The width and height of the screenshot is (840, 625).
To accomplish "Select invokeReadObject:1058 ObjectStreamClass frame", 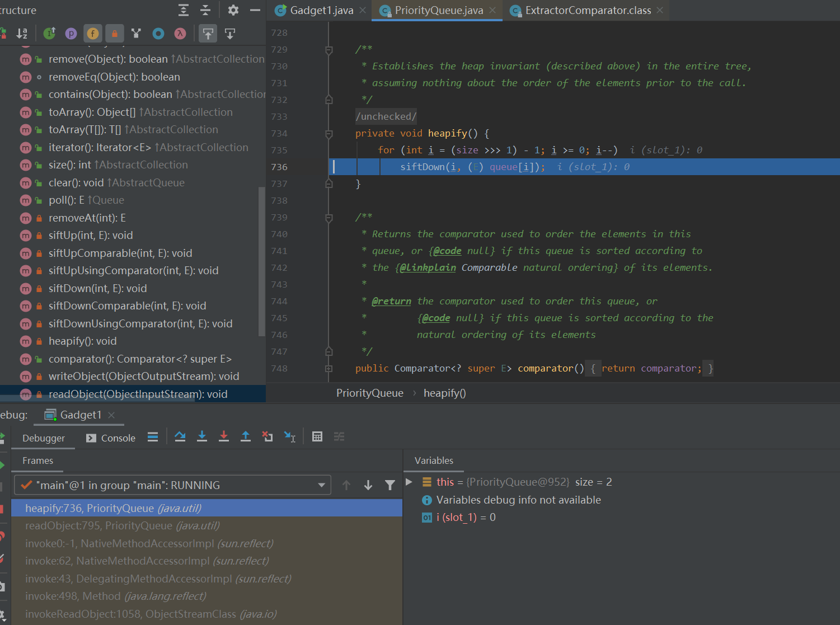I will [207, 614].
